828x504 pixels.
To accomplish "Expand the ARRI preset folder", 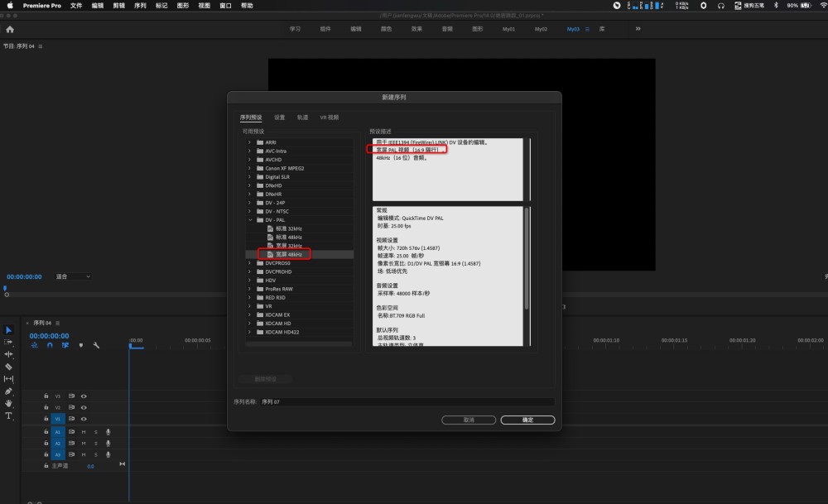I will tap(249, 142).
